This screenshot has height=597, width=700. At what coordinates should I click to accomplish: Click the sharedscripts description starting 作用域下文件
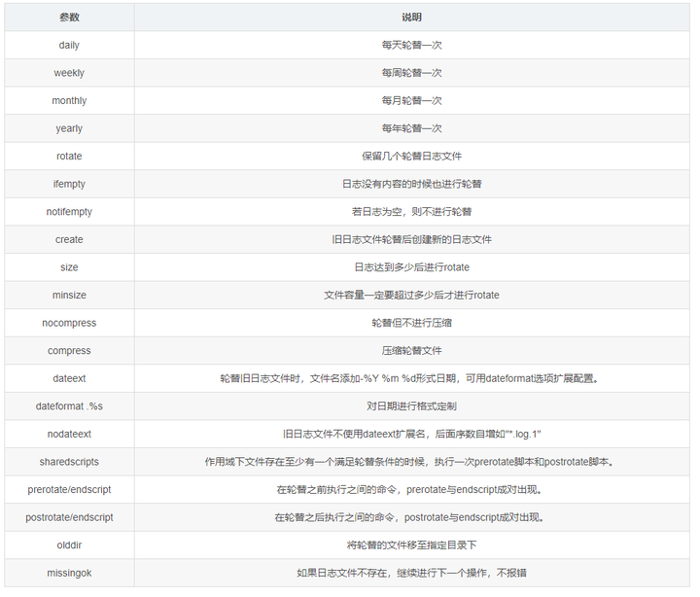click(409, 462)
